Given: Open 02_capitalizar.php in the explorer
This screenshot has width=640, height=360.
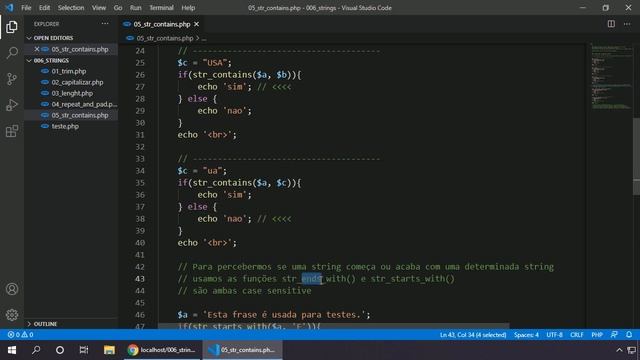Looking at the screenshot, I should coord(77,82).
